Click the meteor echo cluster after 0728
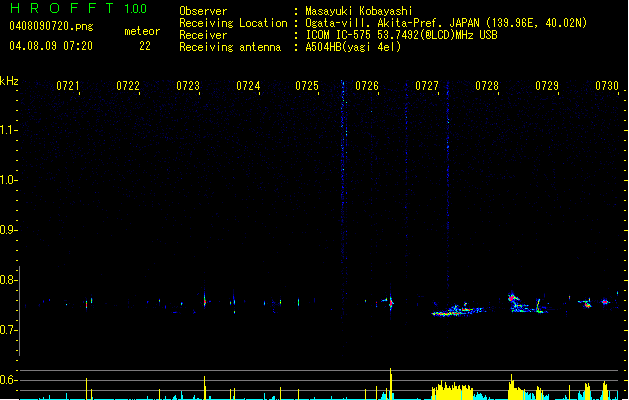629x400 pixels. point(527,304)
